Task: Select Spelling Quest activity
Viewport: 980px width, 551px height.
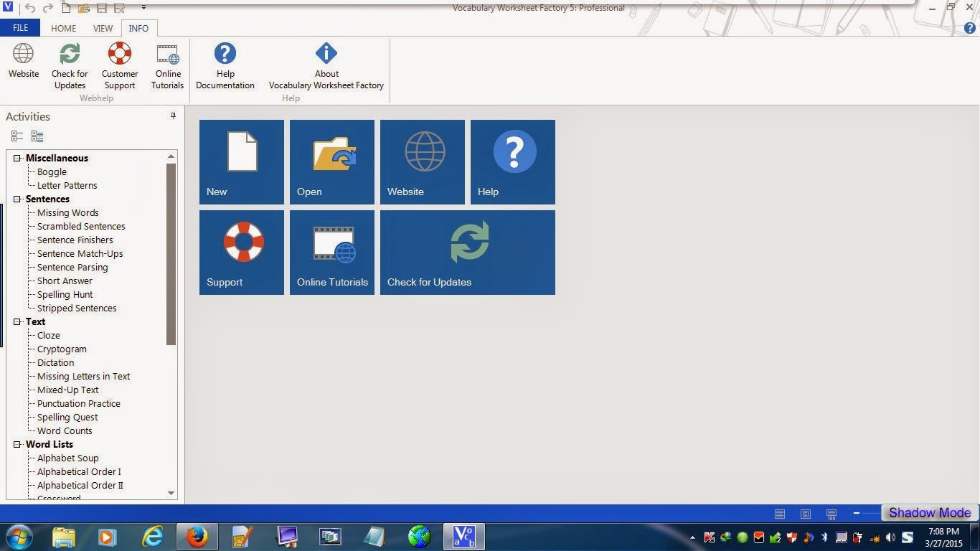Action: (x=67, y=417)
